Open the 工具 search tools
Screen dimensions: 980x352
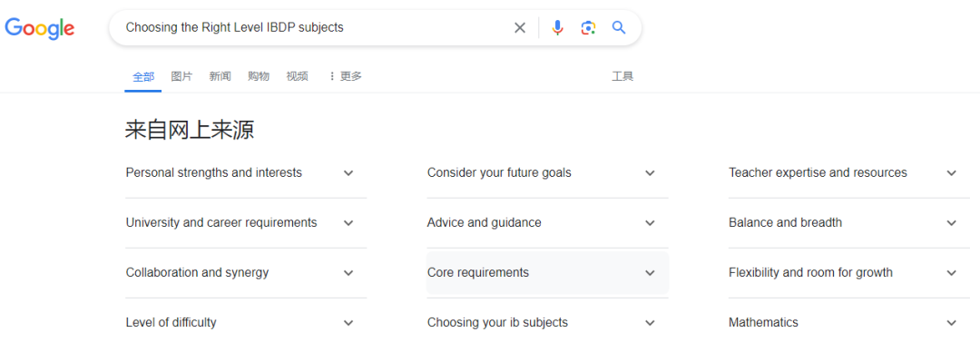pyautogui.click(x=622, y=76)
